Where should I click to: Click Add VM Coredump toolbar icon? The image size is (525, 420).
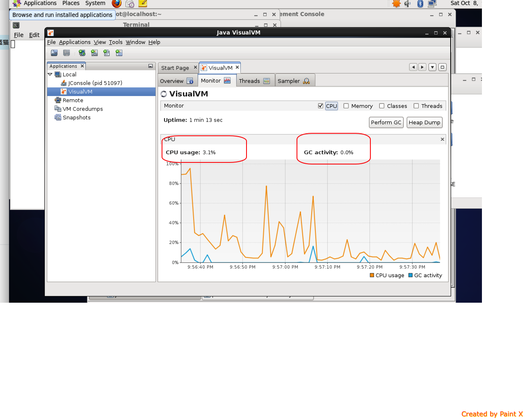(107, 53)
